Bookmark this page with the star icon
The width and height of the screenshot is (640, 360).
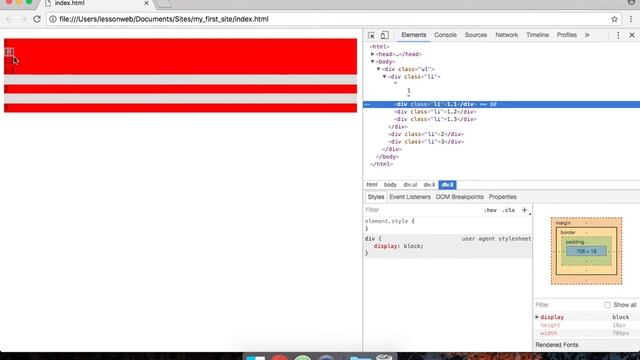pos(614,19)
